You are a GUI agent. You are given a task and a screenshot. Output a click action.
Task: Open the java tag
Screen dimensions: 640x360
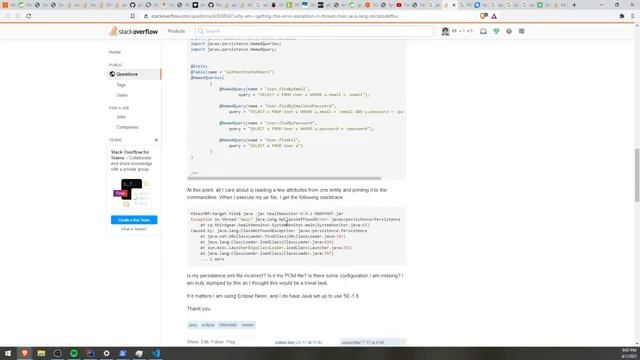pyautogui.click(x=193, y=325)
